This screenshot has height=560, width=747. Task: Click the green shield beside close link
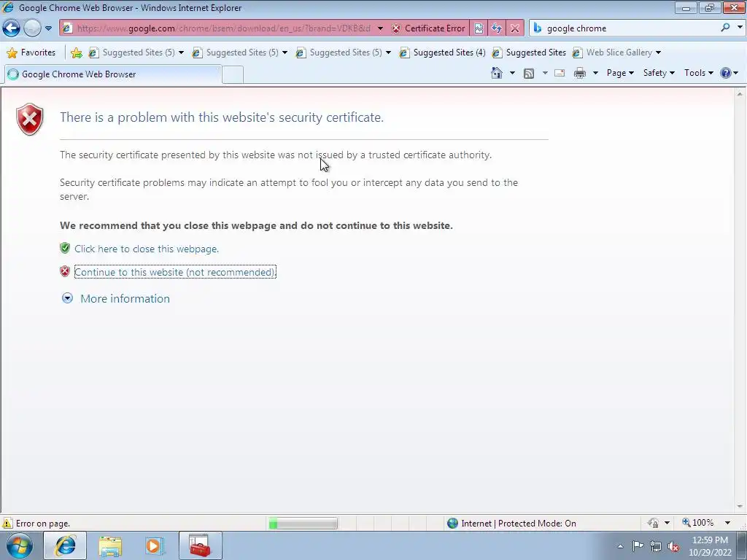point(65,248)
